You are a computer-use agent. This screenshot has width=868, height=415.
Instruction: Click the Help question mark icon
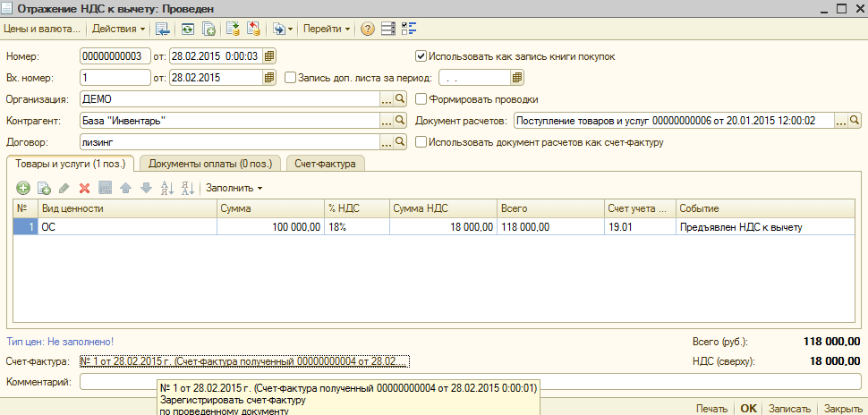coord(367,29)
